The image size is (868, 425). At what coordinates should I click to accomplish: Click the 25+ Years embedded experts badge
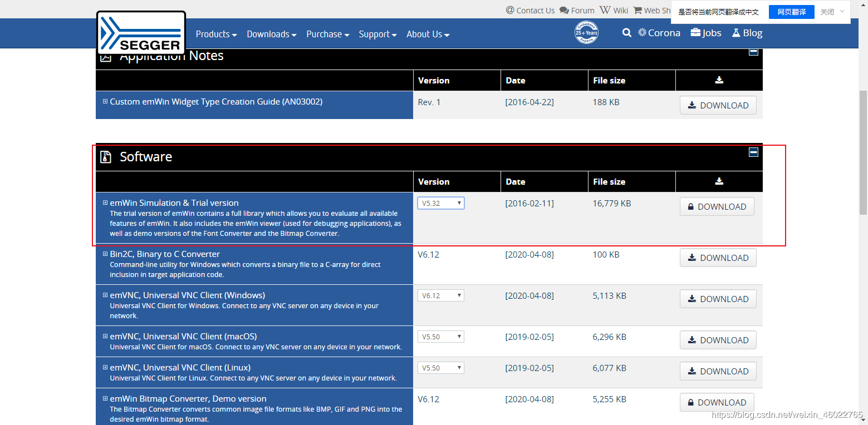tap(586, 33)
